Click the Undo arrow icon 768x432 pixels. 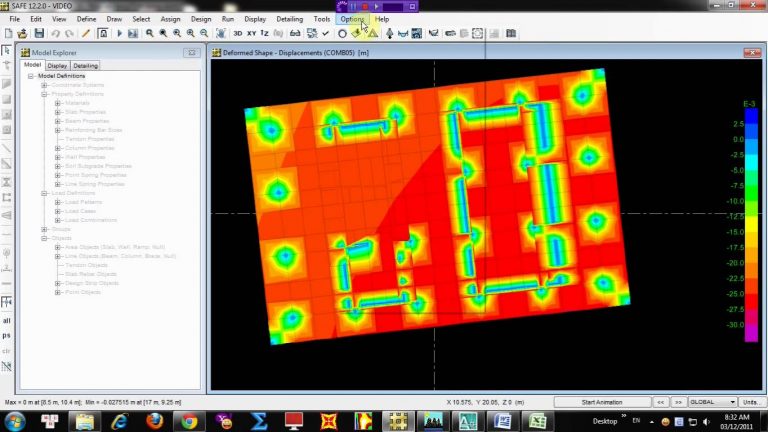(55, 33)
